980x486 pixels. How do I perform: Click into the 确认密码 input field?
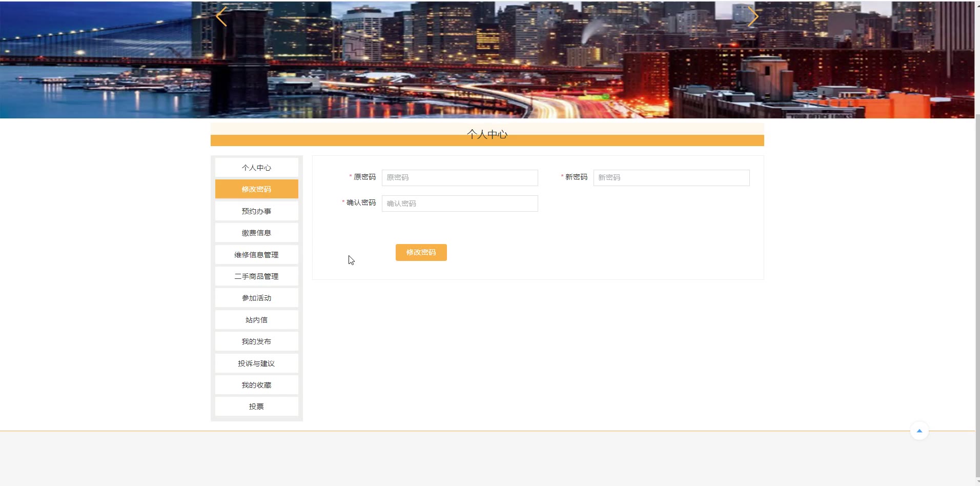[x=459, y=204]
